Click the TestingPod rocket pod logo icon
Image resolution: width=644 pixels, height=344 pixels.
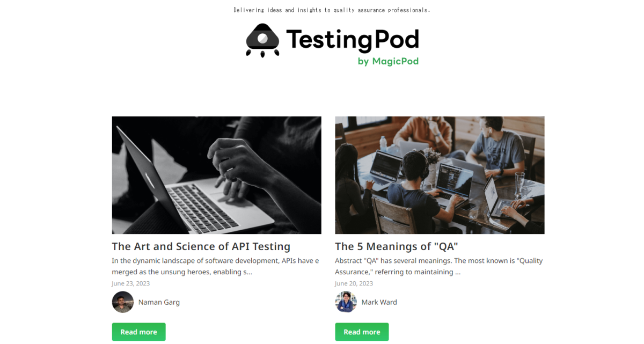[262, 40]
